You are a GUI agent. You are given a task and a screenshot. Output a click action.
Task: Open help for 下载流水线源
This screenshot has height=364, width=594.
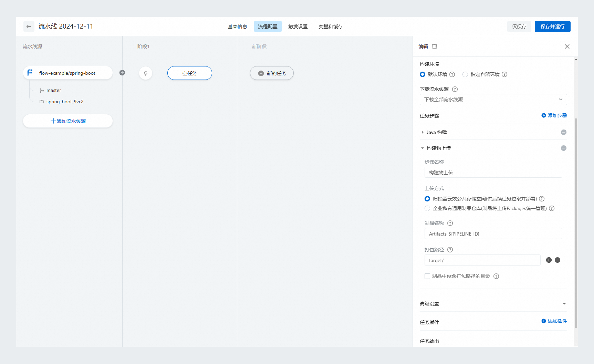click(x=455, y=89)
